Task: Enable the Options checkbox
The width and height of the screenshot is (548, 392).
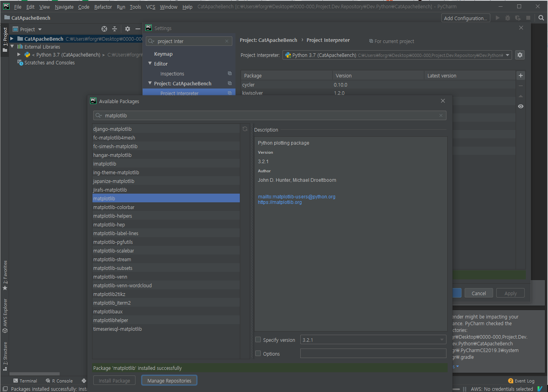Action: (258, 353)
